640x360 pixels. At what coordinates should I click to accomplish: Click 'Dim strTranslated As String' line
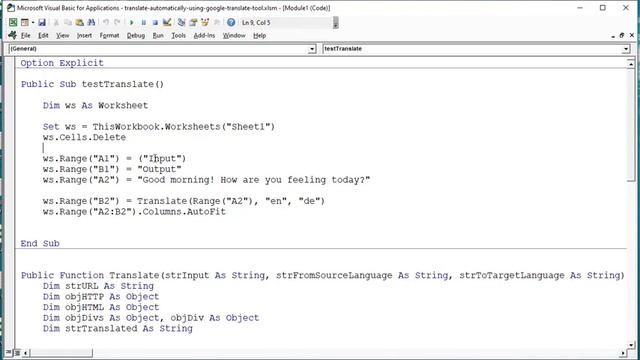click(x=118, y=328)
